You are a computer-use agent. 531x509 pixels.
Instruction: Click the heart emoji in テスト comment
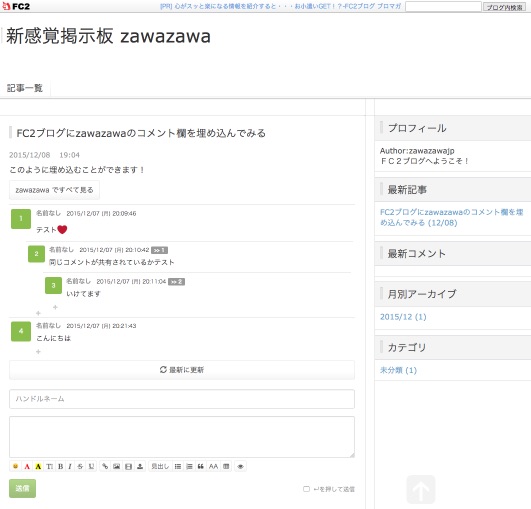[62, 230]
